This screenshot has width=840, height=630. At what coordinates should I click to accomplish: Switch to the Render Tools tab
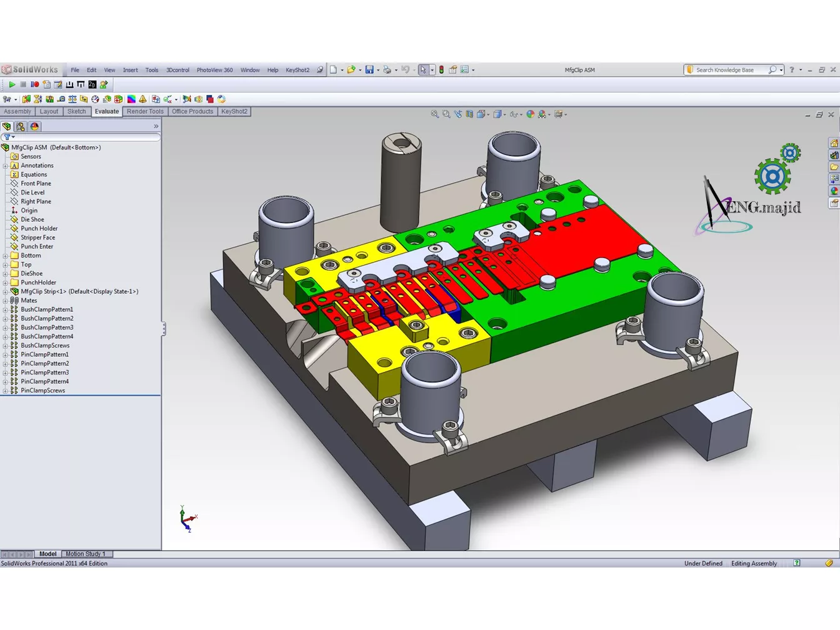[145, 111]
